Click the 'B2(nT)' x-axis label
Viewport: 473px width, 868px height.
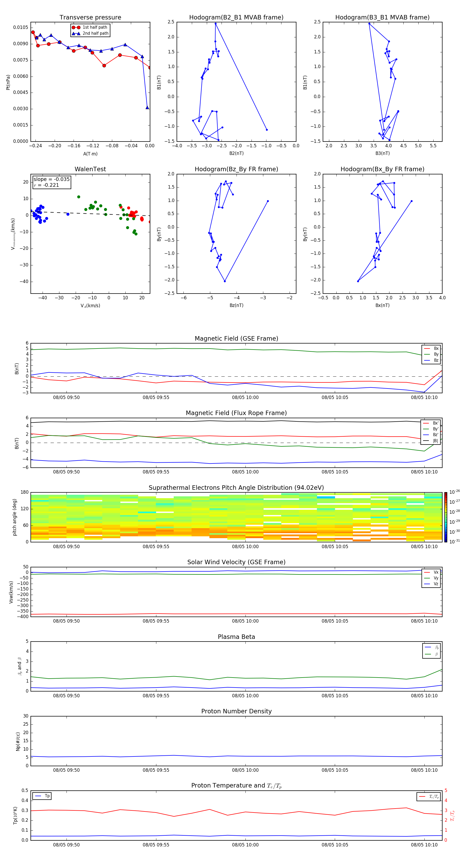coord(236,153)
